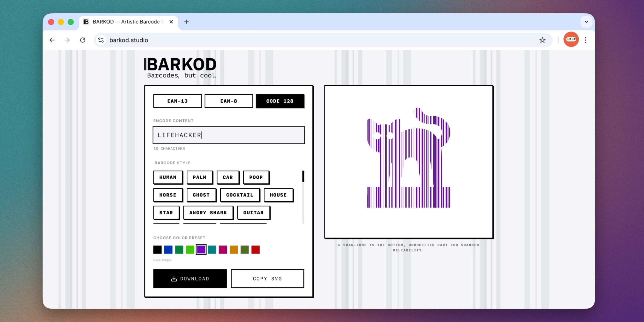This screenshot has width=644, height=322.
Task: Click the browser forward arrow
Action: point(67,40)
